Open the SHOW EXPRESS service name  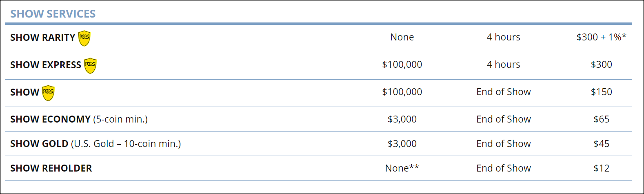coord(46,65)
